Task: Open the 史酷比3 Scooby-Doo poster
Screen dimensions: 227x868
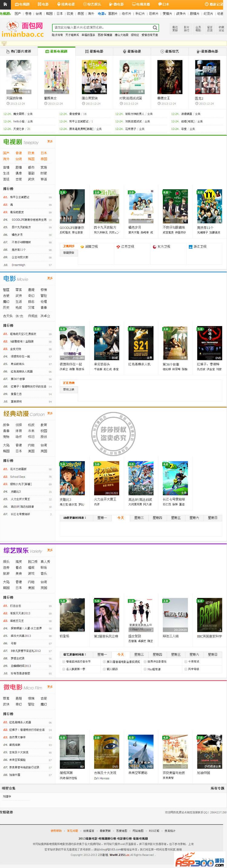Action: [x=72, y=478]
